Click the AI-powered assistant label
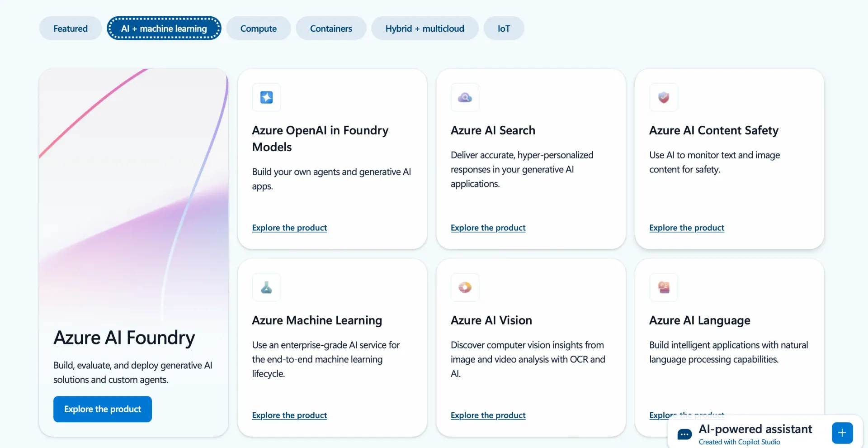The height and width of the screenshot is (448, 868). pos(755,429)
